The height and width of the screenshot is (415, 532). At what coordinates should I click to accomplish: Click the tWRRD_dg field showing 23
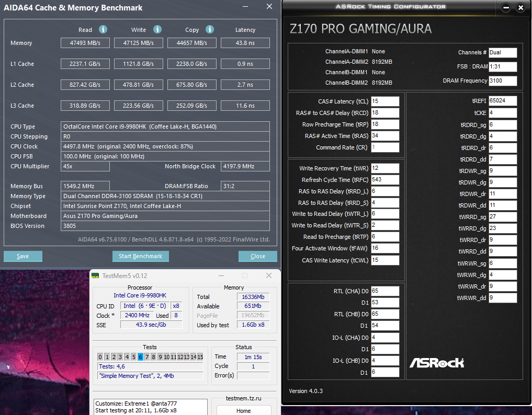[503, 228]
